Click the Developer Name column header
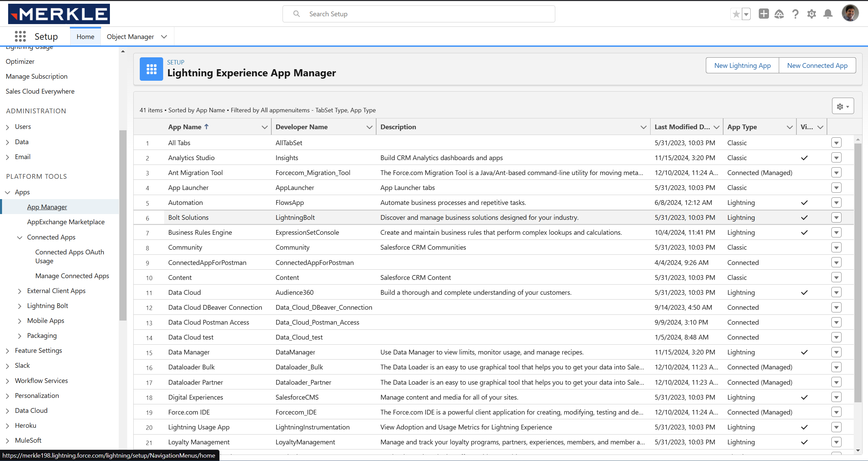The image size is (868, 461). (x=302, y=127)
